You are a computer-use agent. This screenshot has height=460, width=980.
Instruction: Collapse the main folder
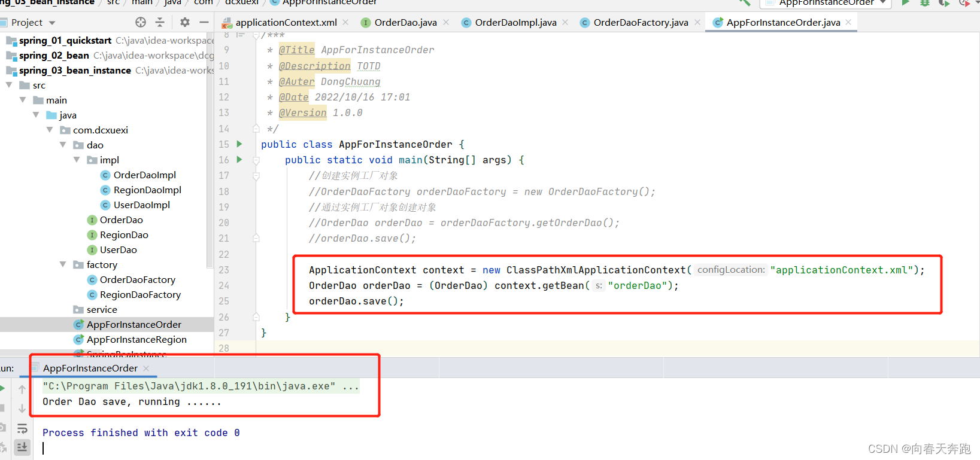pos(23,100)
